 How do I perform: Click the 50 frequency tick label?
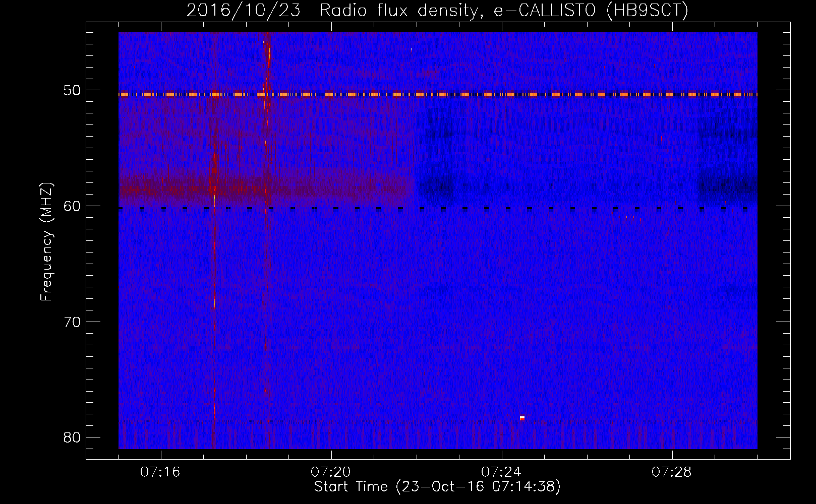[72, 91]
